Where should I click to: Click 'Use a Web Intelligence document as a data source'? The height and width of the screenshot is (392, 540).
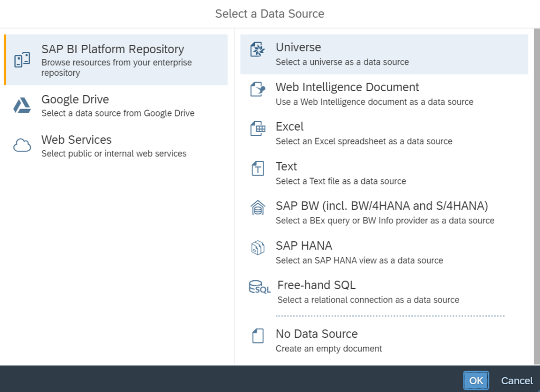[374, 102]
